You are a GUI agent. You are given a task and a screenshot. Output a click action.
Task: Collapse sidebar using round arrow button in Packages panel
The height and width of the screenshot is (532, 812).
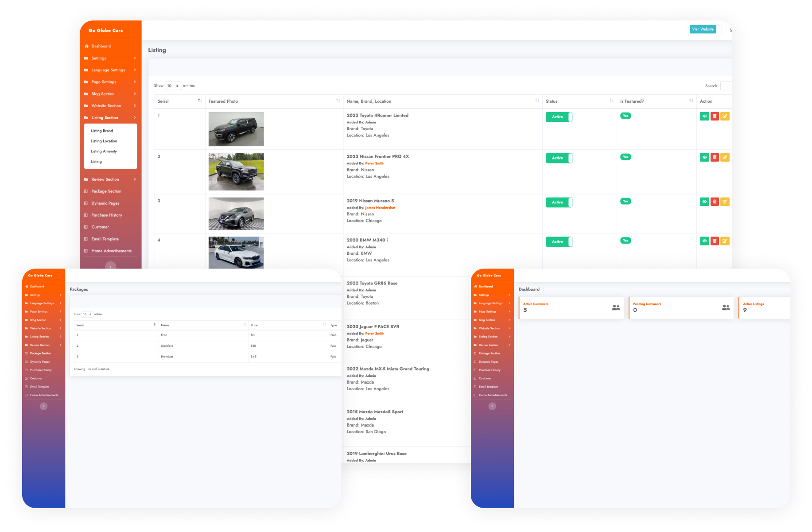[43, 406]
